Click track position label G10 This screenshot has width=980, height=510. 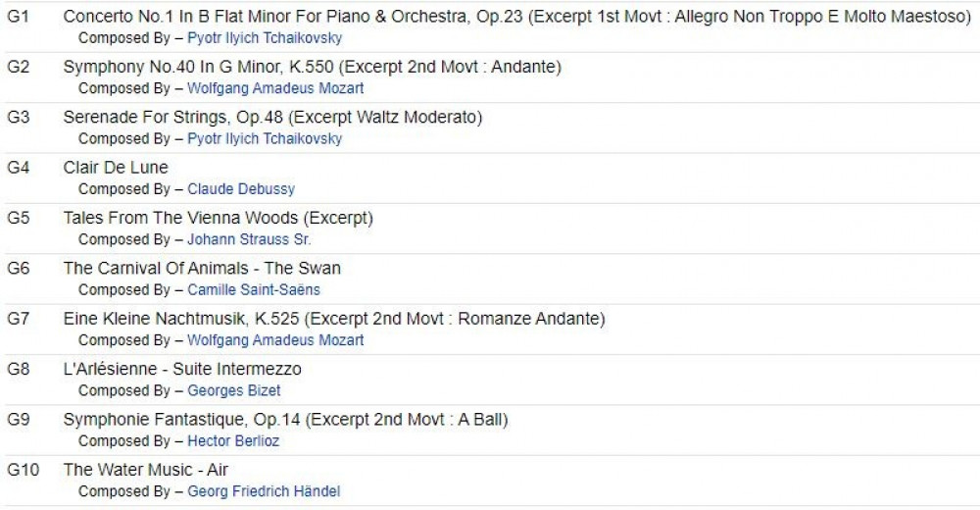pos(23,470)
